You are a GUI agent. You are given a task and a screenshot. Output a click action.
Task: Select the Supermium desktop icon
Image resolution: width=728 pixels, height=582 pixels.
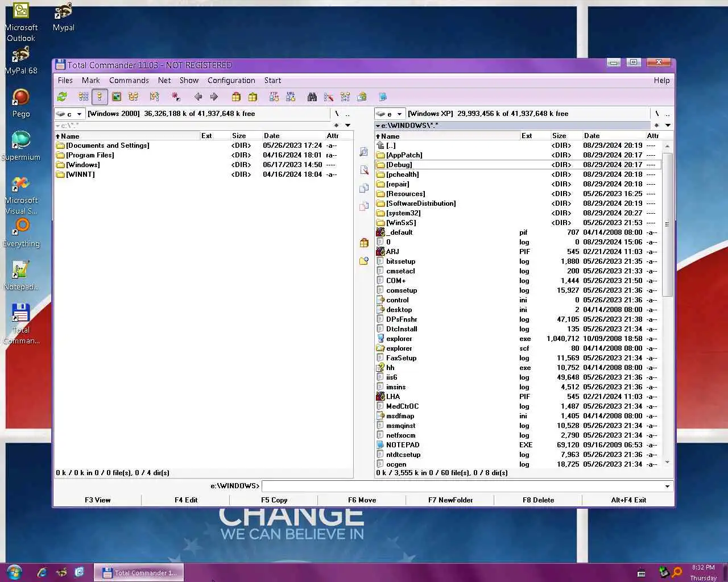click(21, 146)
